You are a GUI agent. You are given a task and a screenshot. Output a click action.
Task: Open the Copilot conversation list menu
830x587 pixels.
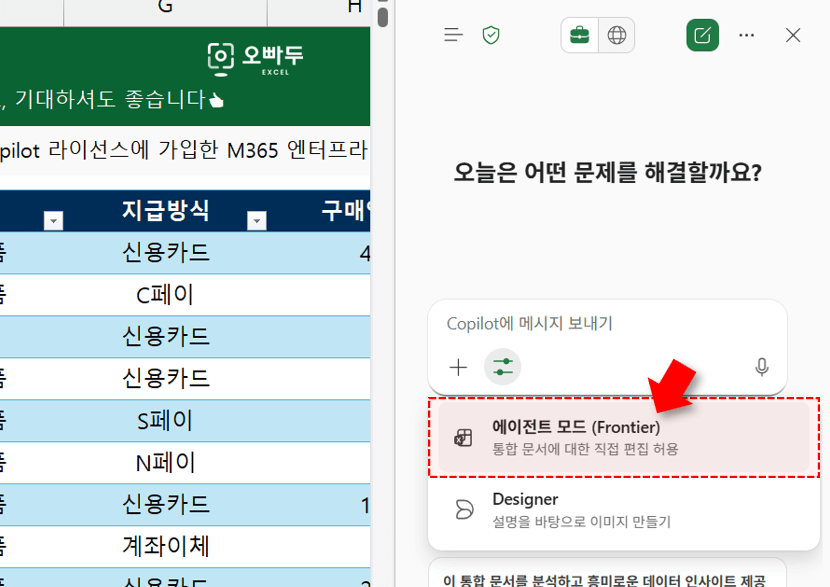pos(453,35)
